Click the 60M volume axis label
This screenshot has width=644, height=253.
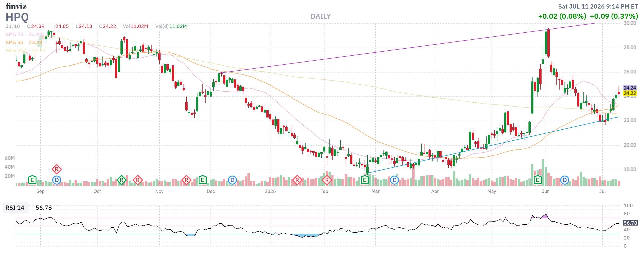(x=10, y=158)
